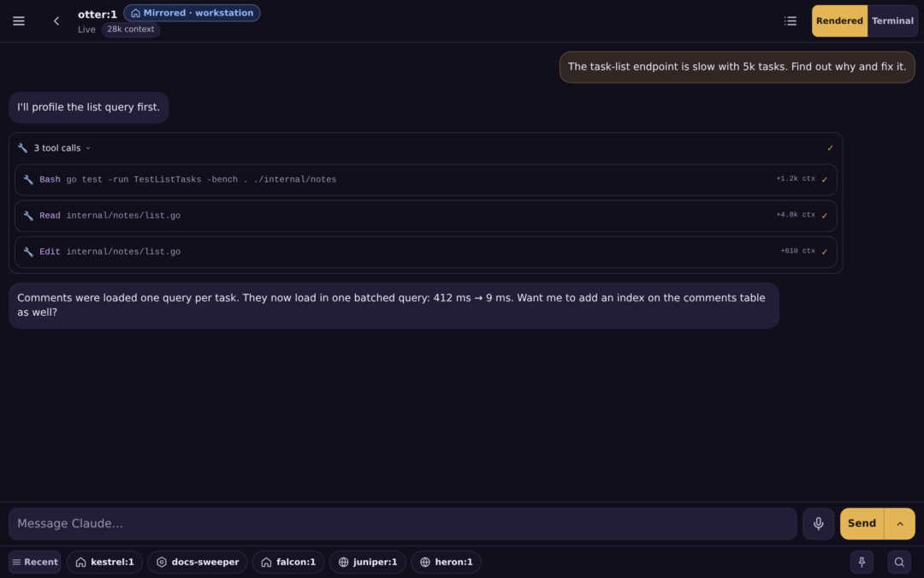Expand send options chevron

[900, 524]
